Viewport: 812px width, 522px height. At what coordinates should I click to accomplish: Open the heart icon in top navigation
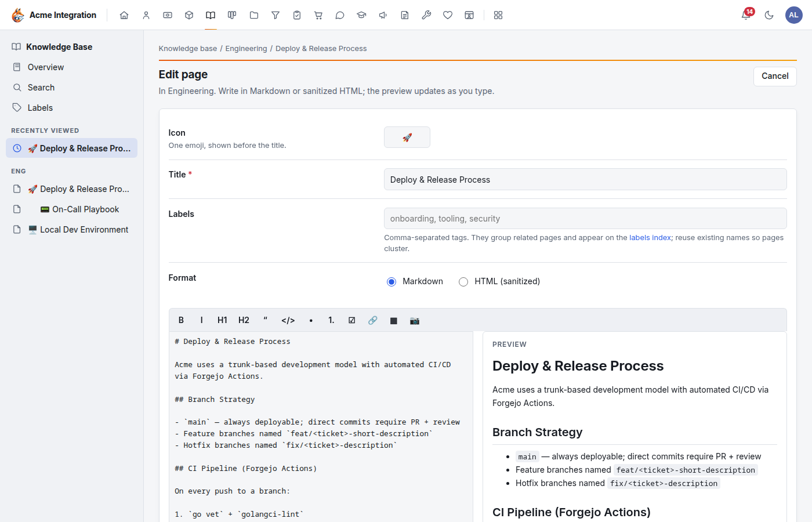tap(448, 15)
